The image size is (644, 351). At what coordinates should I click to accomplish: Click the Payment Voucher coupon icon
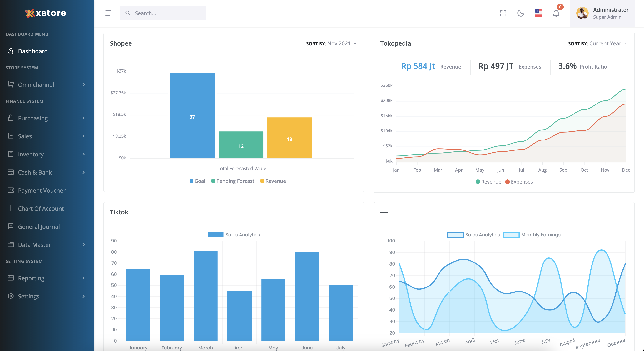point(11,190)
